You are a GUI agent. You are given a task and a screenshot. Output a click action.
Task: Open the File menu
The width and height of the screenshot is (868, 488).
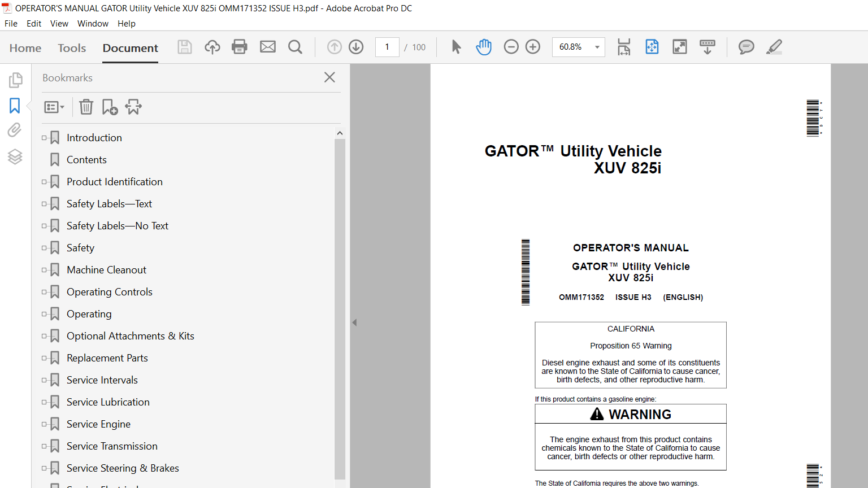click(x=11, y=23)
